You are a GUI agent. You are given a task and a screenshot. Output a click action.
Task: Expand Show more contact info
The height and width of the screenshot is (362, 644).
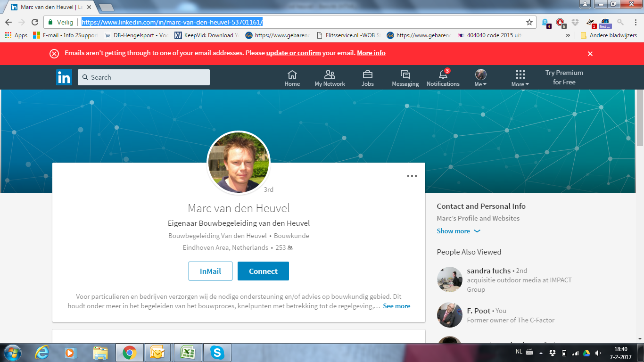[x=458, y=231]
